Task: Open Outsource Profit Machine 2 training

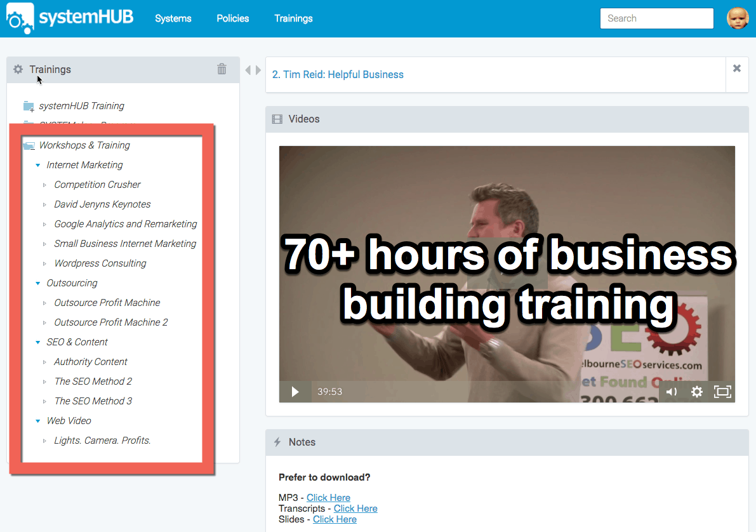Action: (x=111, y=323)
